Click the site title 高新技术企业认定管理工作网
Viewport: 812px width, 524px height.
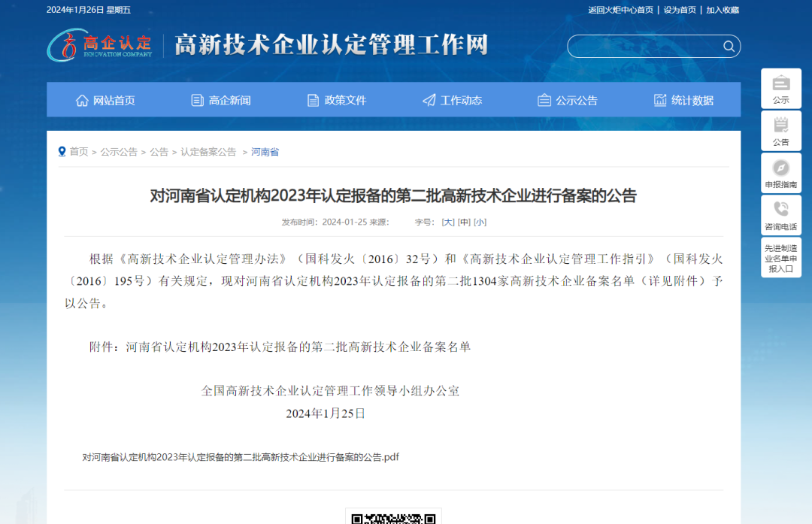332,45
